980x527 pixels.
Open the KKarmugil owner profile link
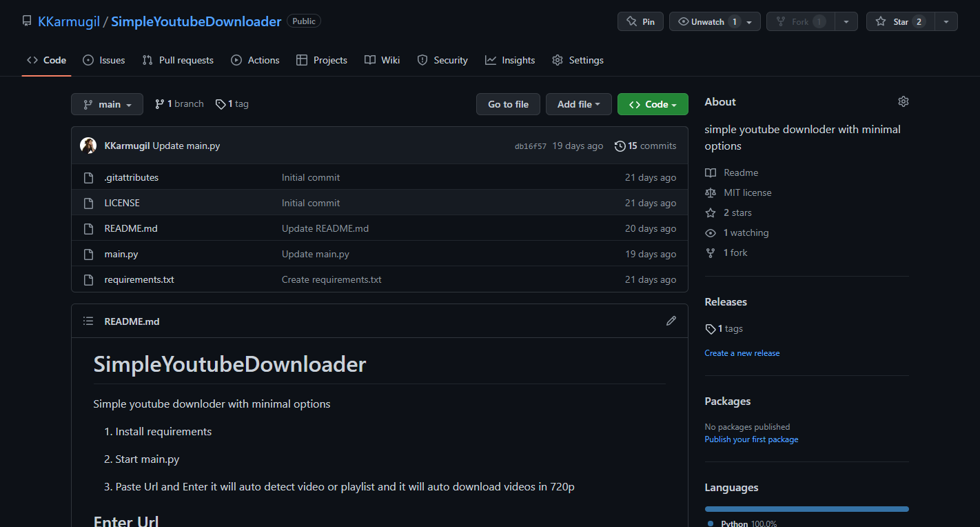pyautogui.click(x=69, y=21)
